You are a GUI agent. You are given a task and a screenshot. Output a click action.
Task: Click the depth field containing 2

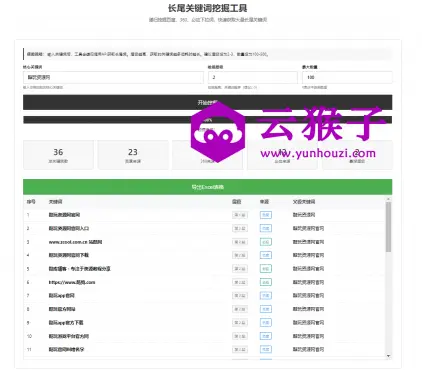[253, 77]
